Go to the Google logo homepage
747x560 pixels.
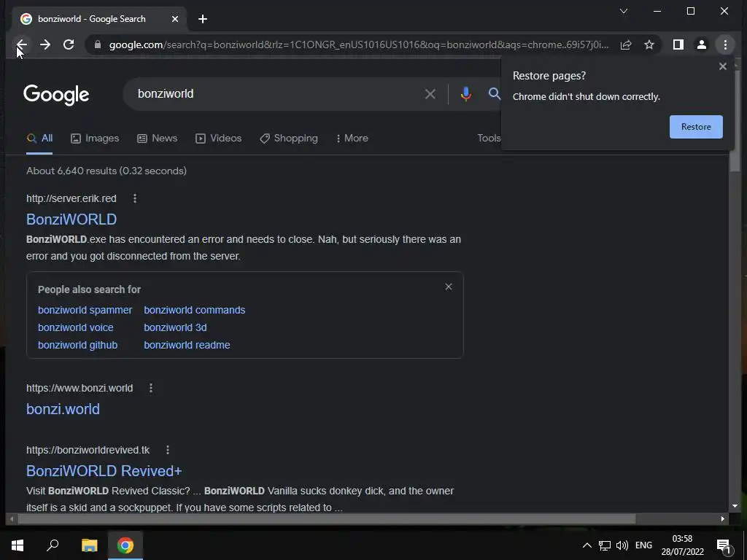click(56, 95)
